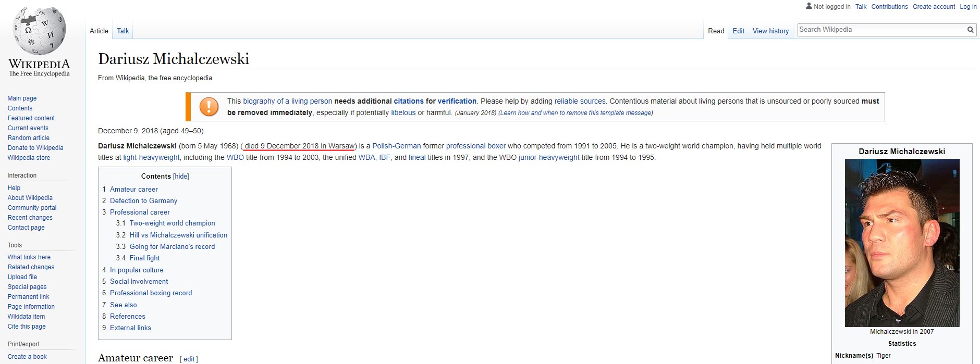The height and width of the screenshot is (364, 980).
Task: Open Featured content in sidebar
Action: 31,118
